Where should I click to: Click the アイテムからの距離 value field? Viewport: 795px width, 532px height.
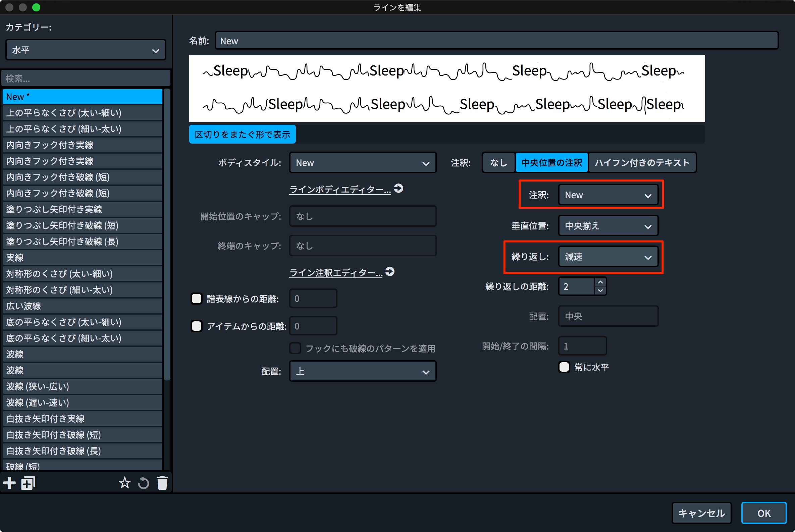coord(313,326)
